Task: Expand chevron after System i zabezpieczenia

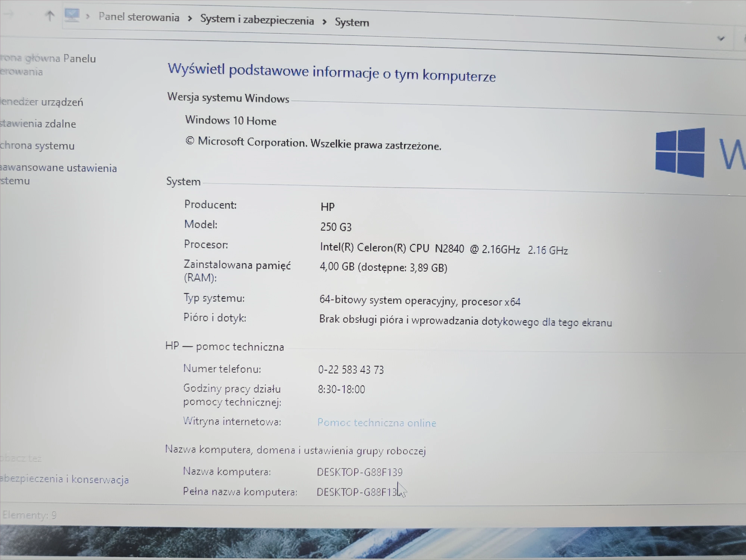Action: pos(324,22)
